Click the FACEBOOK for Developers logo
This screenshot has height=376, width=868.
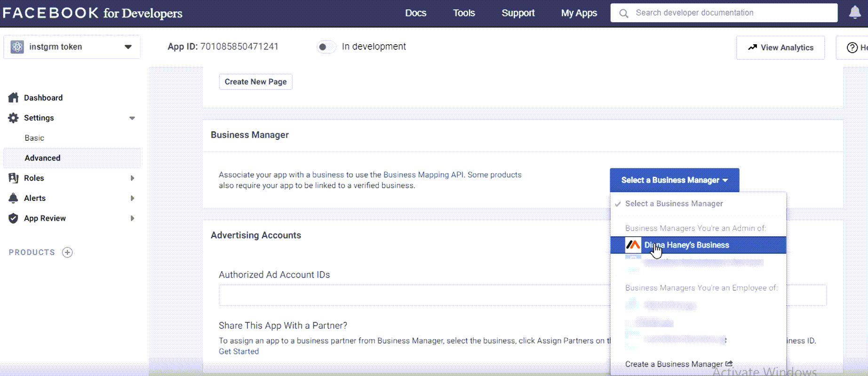pyautogui.click(x=93, y=13)
